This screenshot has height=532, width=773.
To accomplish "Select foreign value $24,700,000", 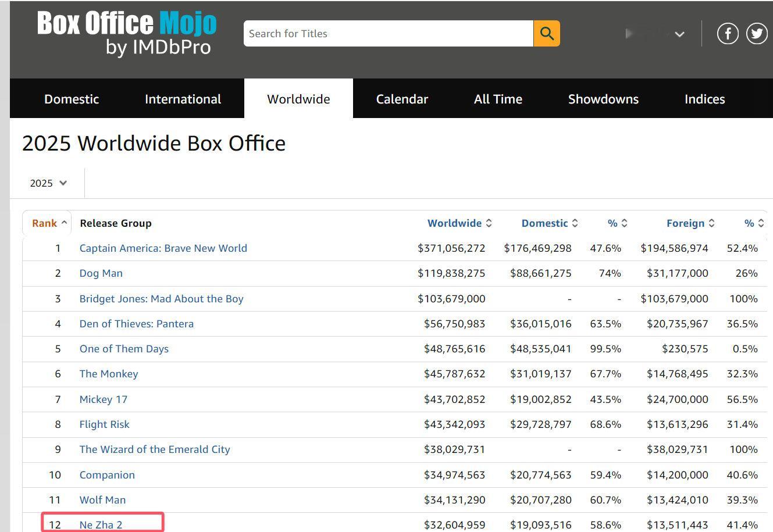I will [x=678, y=399].
